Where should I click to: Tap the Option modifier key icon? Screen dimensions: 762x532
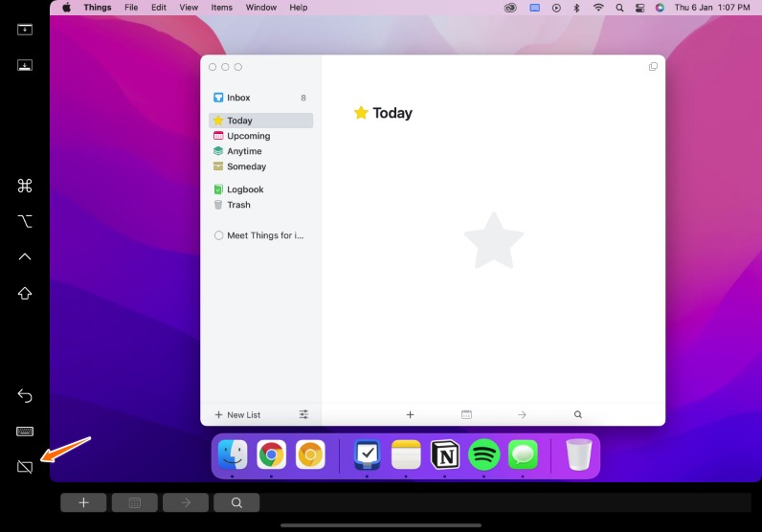click(25, 222)
